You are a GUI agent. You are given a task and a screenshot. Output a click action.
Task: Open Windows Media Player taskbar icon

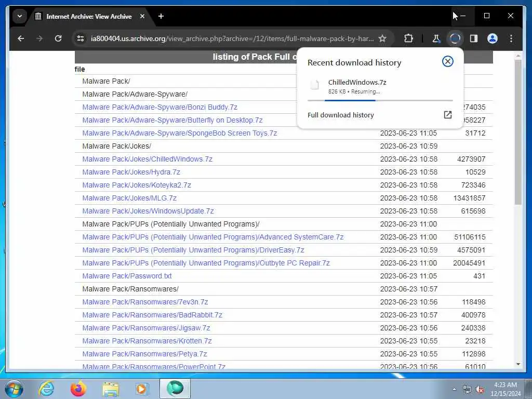142,389
